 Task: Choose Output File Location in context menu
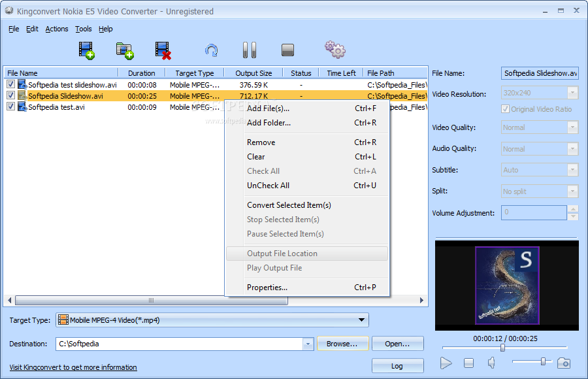[308, 254]
